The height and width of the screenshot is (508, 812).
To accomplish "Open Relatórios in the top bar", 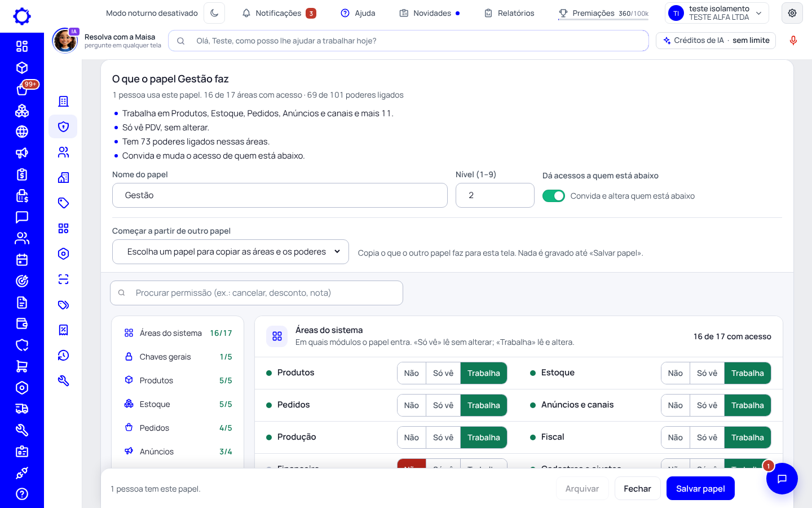I will click(509, 13).
